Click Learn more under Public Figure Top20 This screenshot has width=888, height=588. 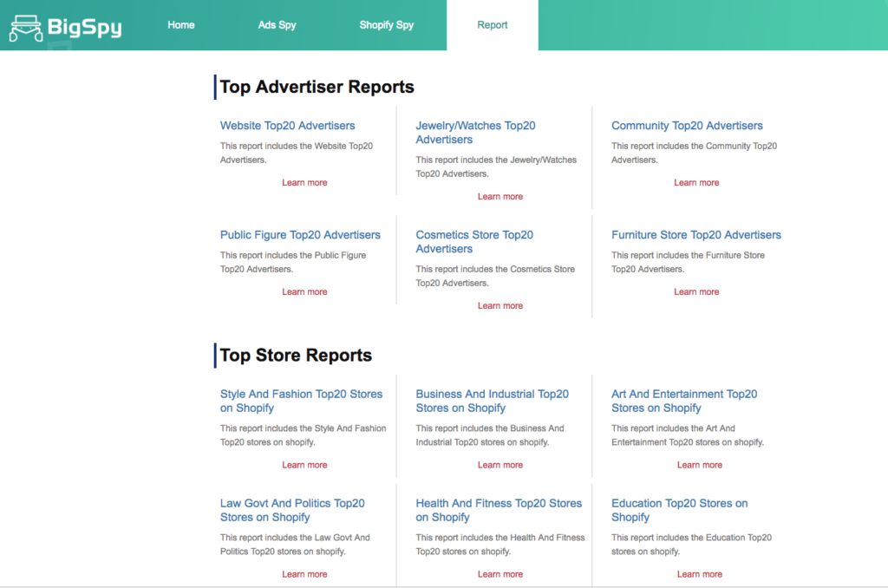(x=304, y=291)
